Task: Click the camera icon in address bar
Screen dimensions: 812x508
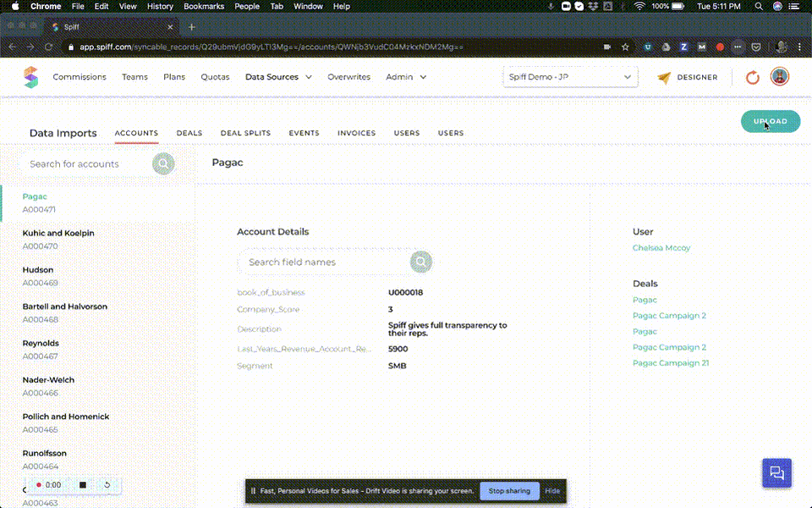Action: pos(607,47)
